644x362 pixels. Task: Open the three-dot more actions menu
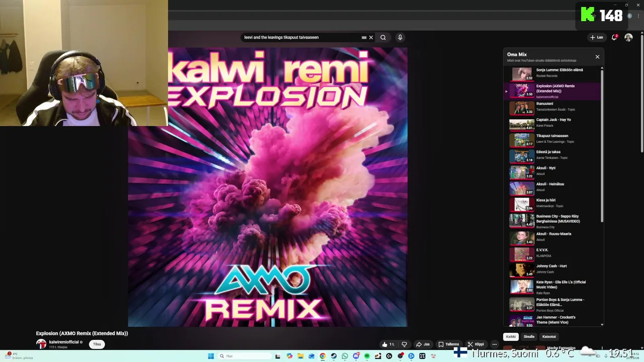[495, 344]
